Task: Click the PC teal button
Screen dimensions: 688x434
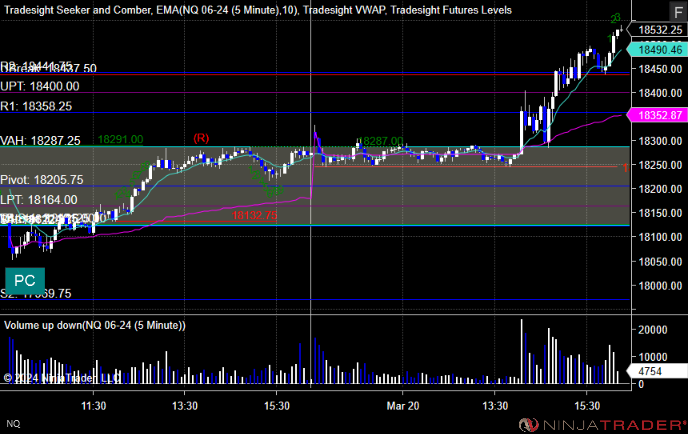Action: (25, 281)
